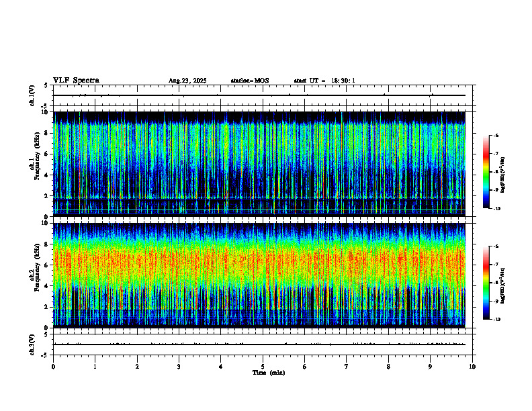532x411 pixels.
Task: Click time axis tick label "1"
Action: (95, 367)
